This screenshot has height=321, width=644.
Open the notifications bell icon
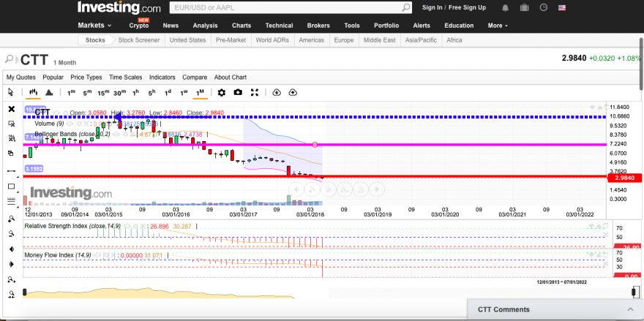coord(505,7)
